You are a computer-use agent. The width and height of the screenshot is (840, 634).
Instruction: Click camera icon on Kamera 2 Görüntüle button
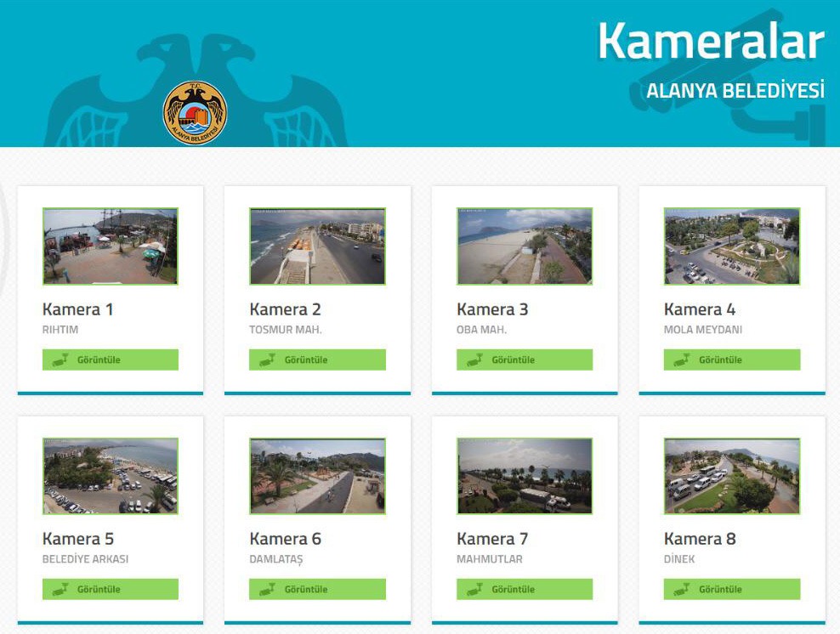tap(267, 359)
